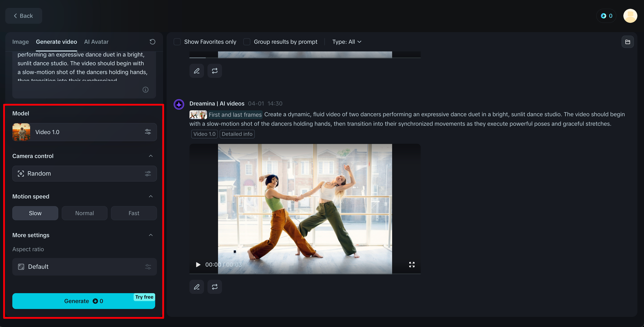The image size is (644, 327).
Task: Open the assets folder icon at top right
Action: pyautogui.click(x=628, y=42)
